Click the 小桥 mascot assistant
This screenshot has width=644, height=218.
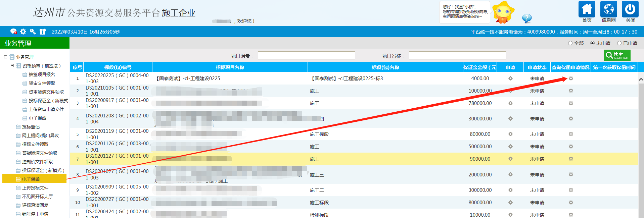pos(502,13)
